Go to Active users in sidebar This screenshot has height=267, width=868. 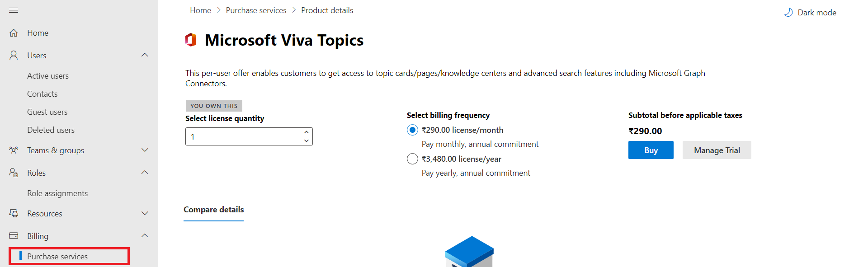[48, 76]
